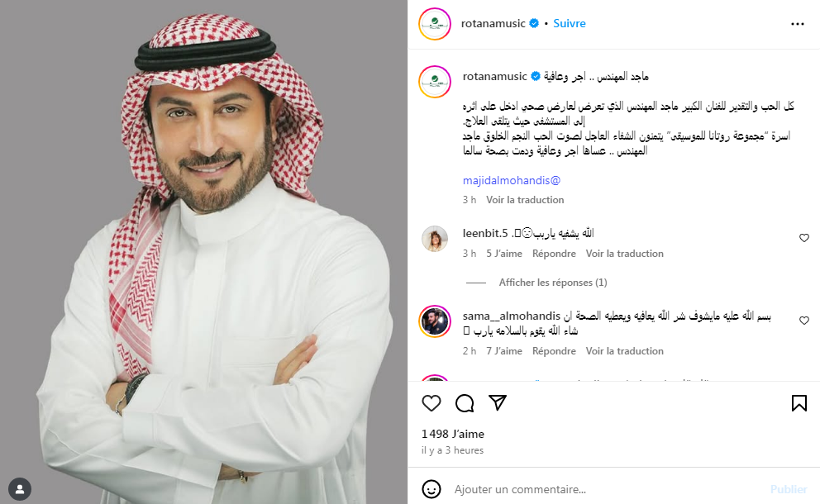Open the @majidalmohandis mention link

tap(512, 180)
